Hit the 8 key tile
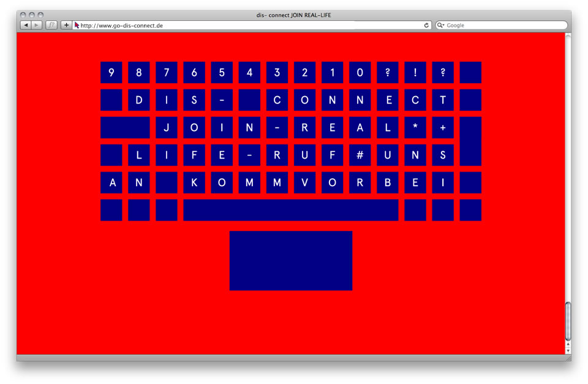 click(139, 72)
